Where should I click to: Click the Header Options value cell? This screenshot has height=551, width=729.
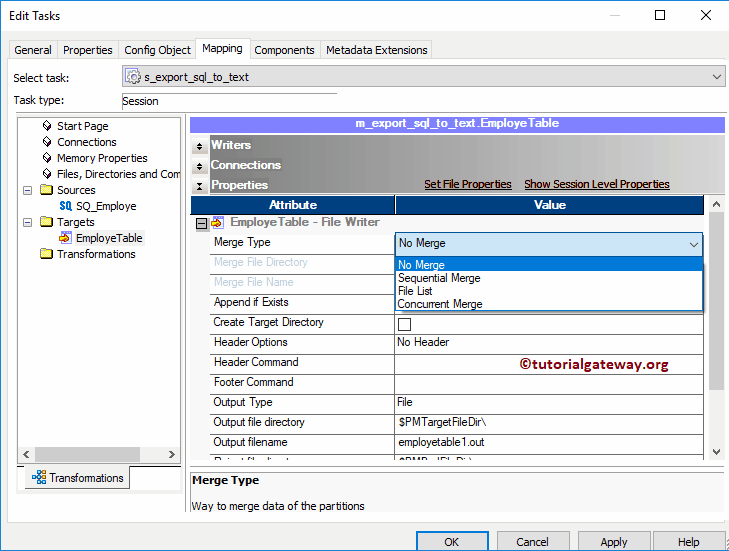pos(549,342)
